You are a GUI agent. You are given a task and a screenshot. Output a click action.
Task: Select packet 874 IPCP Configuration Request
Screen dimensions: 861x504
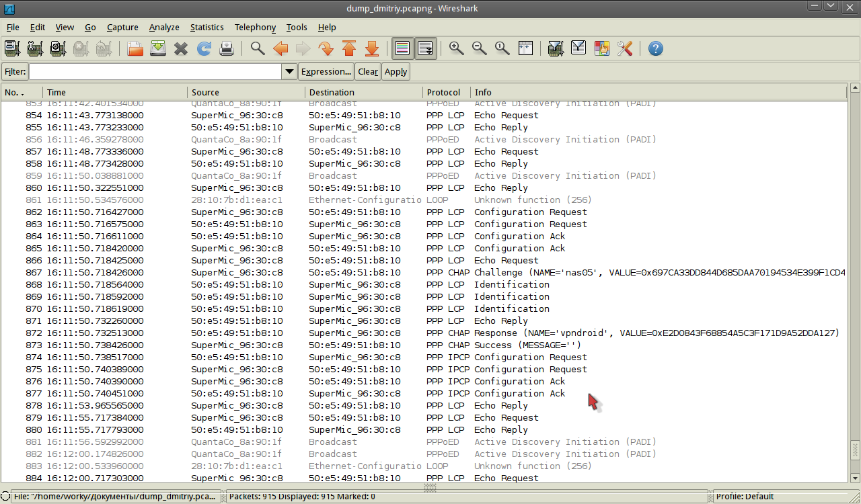click(x=424, y=357)
